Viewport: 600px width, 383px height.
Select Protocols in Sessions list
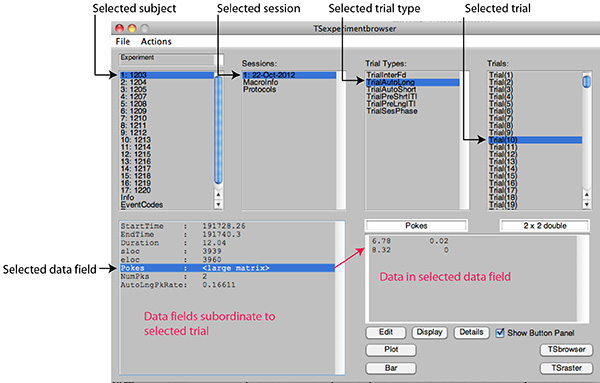tap(289, 90)
